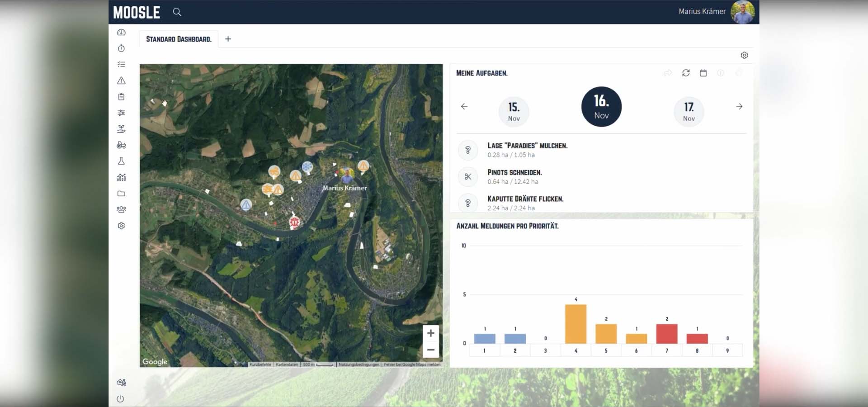
Task: Add a new dashboard tab with plus
Action: [228, 39]
